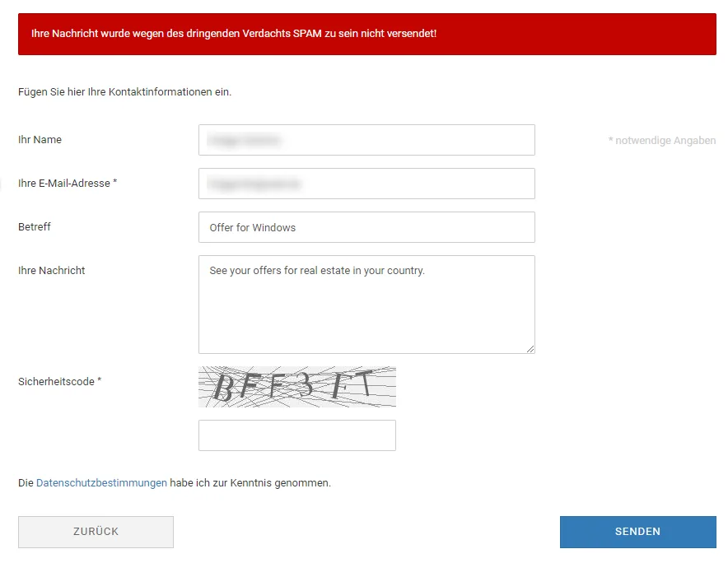Focus the Ihr Name input field
Viewport: 728px width, 563px height.
point(366,140)
